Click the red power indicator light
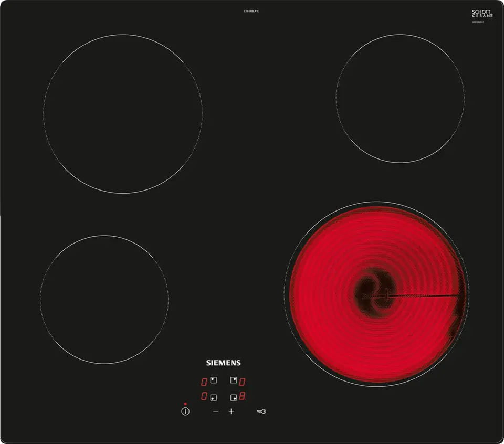Viewport: 504px width, 444px height. tap(185, 404)
